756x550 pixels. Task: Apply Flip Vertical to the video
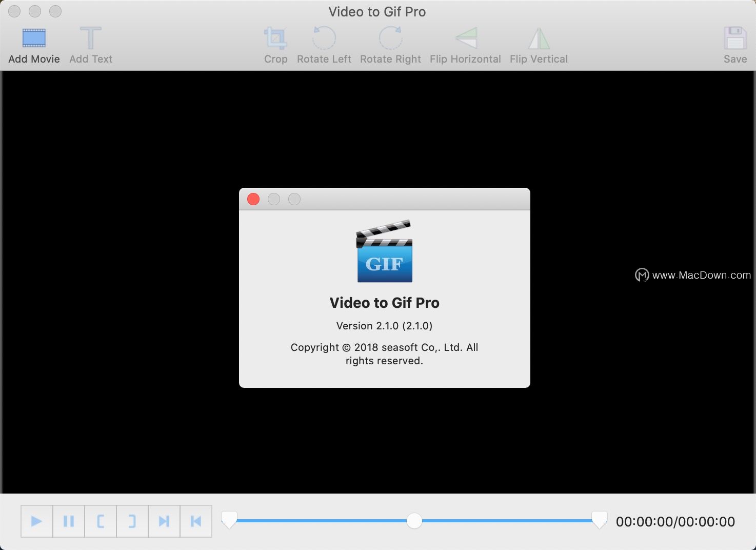click(x=538, y=38)
